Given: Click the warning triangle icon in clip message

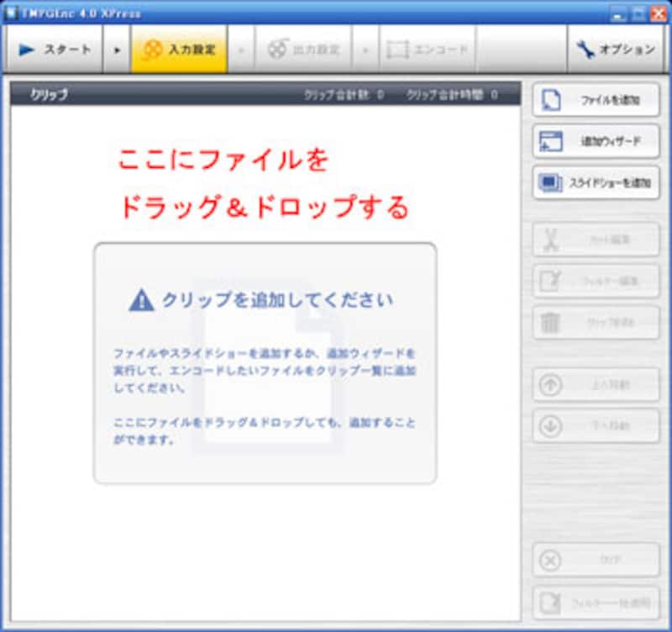Looking at the screenshot, I should click(x=141, y=299).
